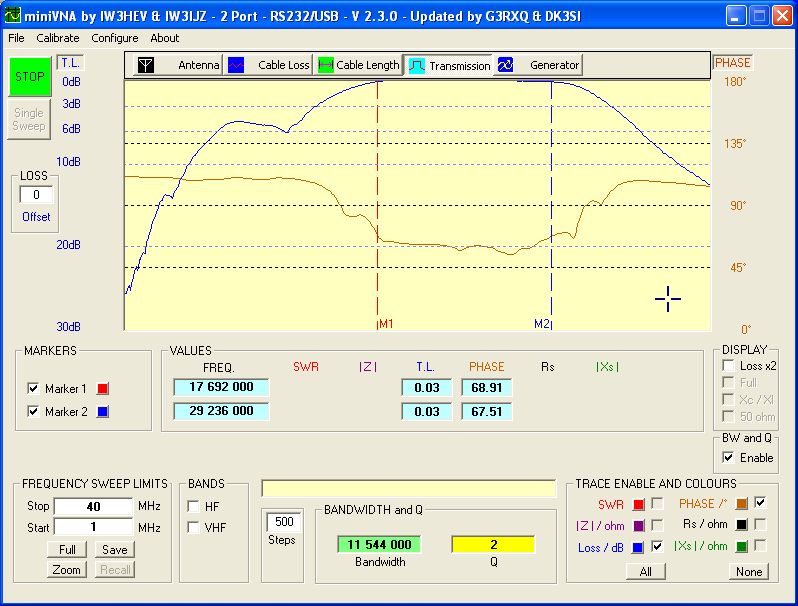Screen dimensions: 798x606
Task: Open the Configure menu
Action: tap(115, 38)
